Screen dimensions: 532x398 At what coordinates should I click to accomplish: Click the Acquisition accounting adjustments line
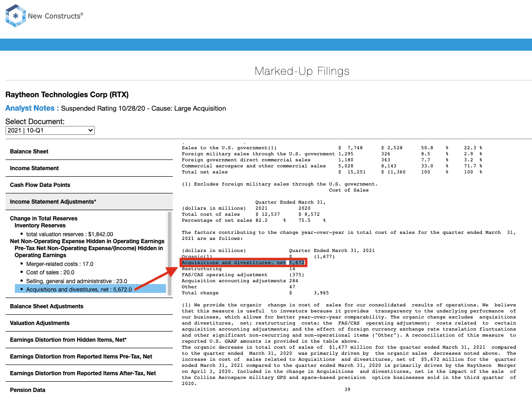[x=240, y=281]
